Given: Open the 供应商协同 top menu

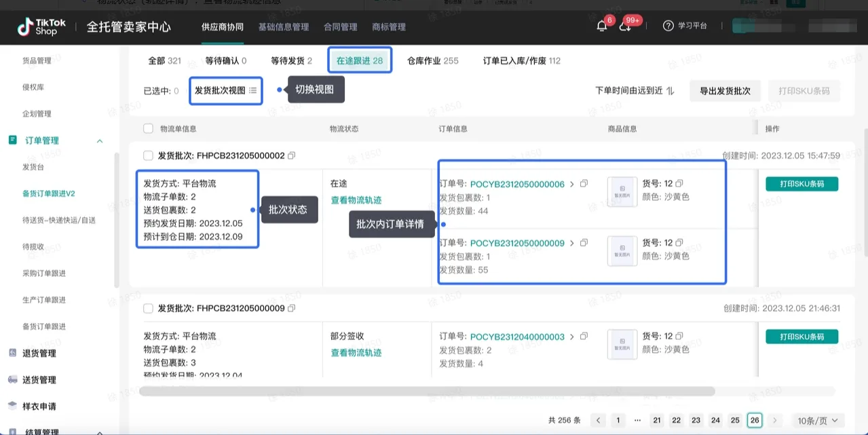Looking at the screenshot, I should click(224, 27).
